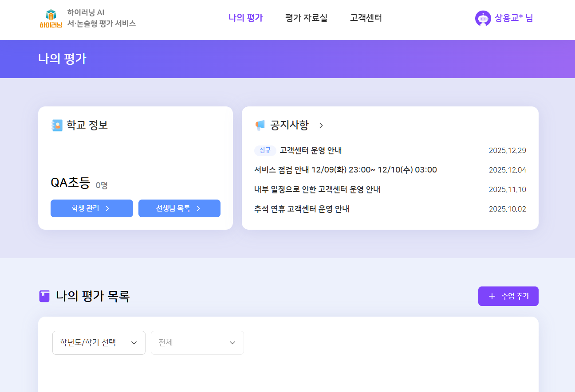
Task: Click the 공지사항 megaphone icon
Action: pos(260,125)
